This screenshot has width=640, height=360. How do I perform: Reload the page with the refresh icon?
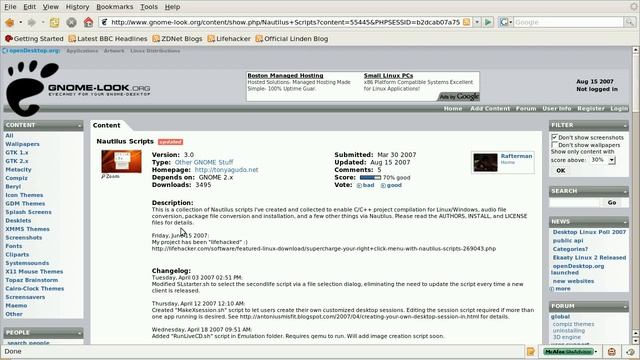54,22
